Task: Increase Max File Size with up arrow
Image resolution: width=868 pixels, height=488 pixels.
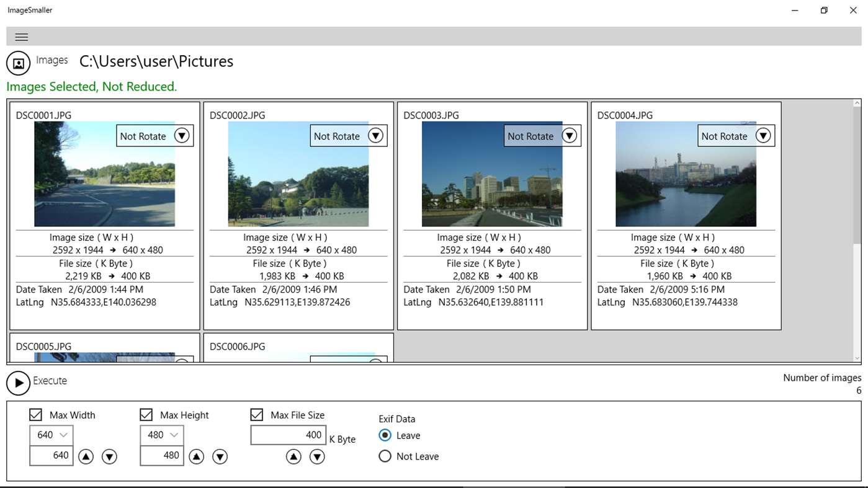Action: coord(293,457)
